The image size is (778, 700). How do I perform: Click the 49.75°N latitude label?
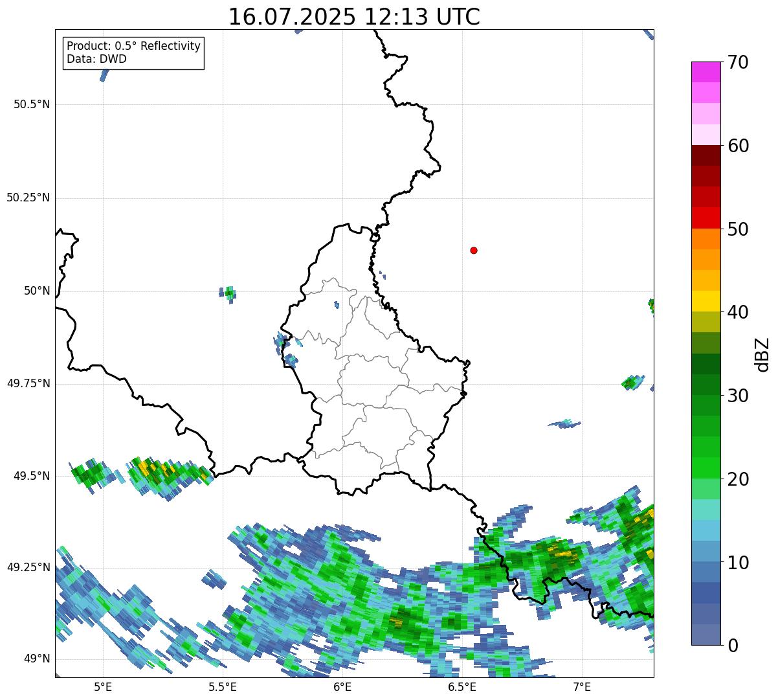click(28, 383)
